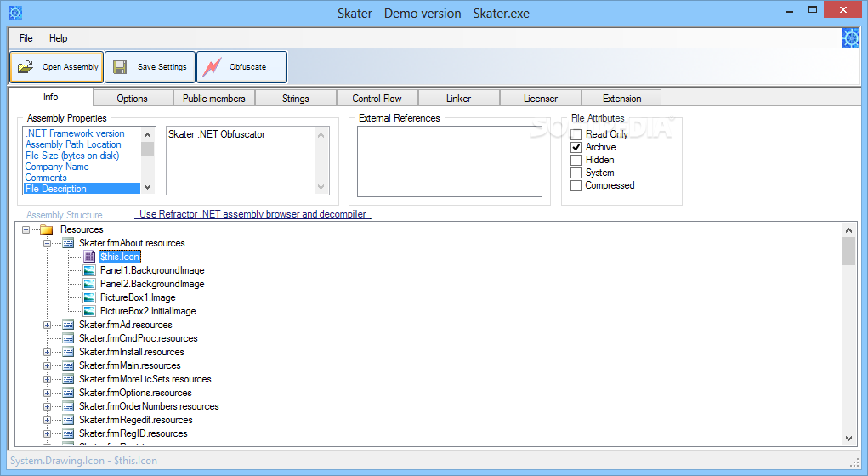Click the icon beside Skater.frmAbout.resources
Image resolution: width=868 pixels, height=476 pixels.
68,243
